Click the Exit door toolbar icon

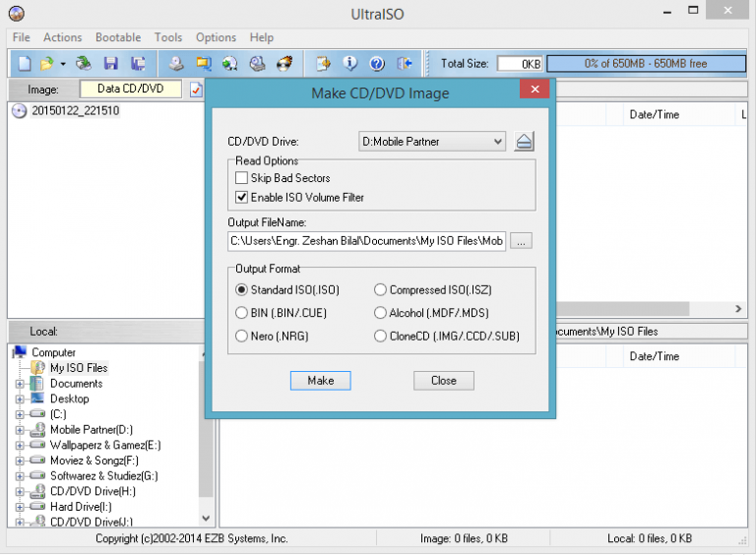tap(404, 63)
